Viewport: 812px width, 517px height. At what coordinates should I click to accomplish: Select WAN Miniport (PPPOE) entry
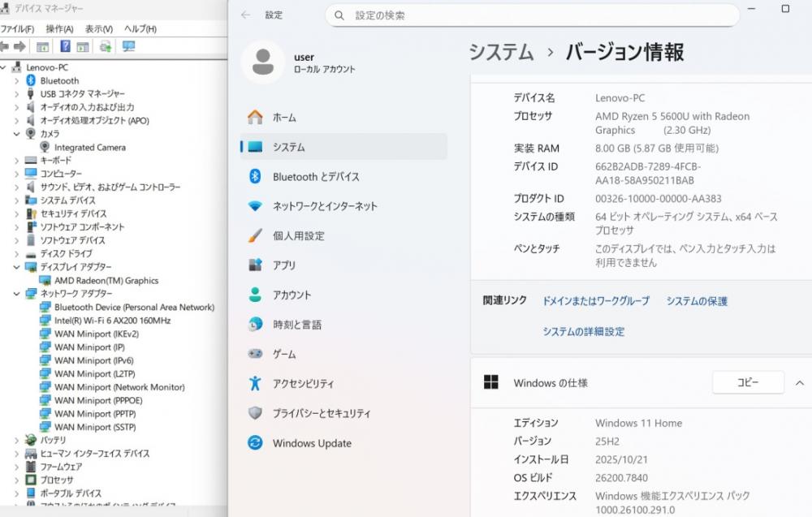(x=98, y=401)
